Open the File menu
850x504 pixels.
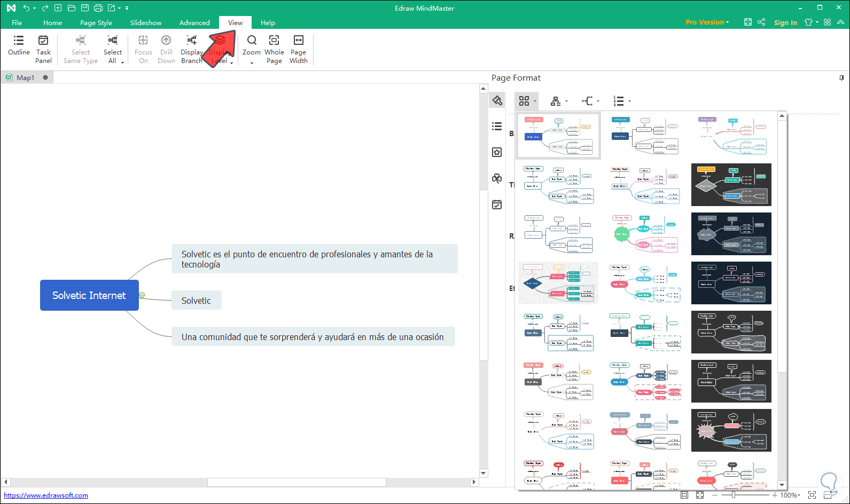click(x=17, y=22)
